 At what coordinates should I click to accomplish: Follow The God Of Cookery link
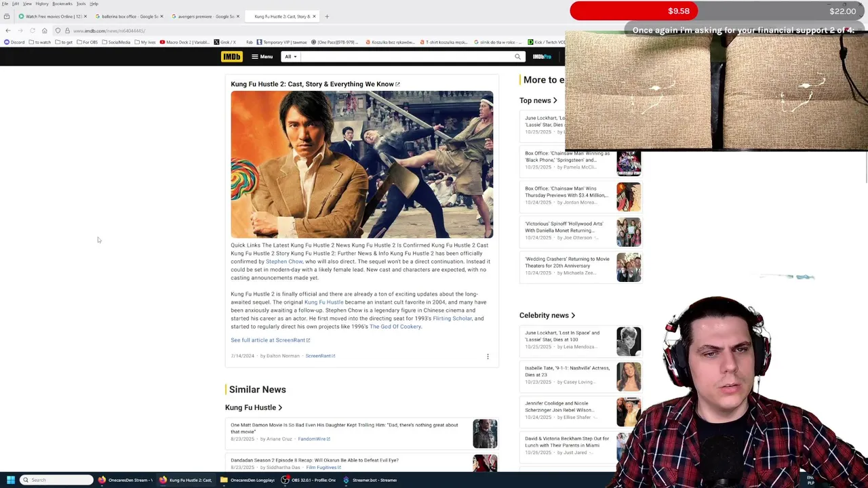pyautogui.click(x=395, y=327)
